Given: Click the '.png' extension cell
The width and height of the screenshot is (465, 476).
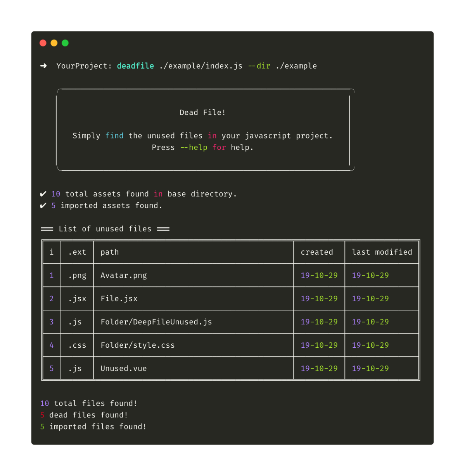Looking at the screenshot, I should click(77, 276).
